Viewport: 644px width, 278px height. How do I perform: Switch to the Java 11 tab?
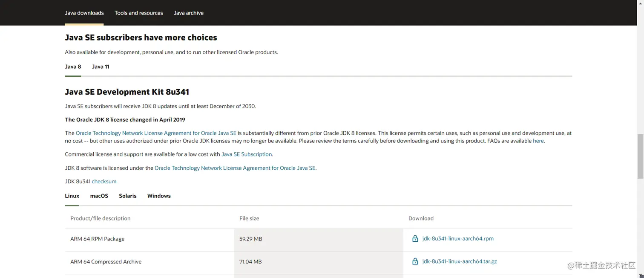(101, 67)
